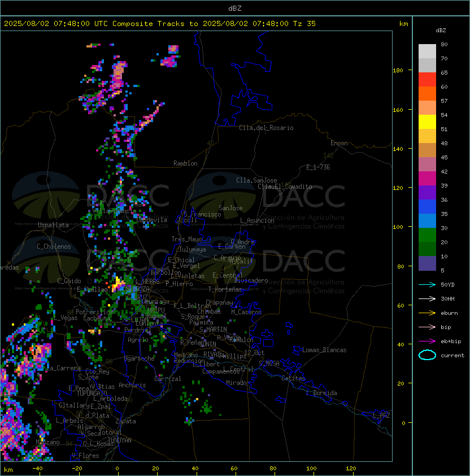Click the Clla.del_Rosario map label
This screenshot has height=476, width=470.
(266, 128)
